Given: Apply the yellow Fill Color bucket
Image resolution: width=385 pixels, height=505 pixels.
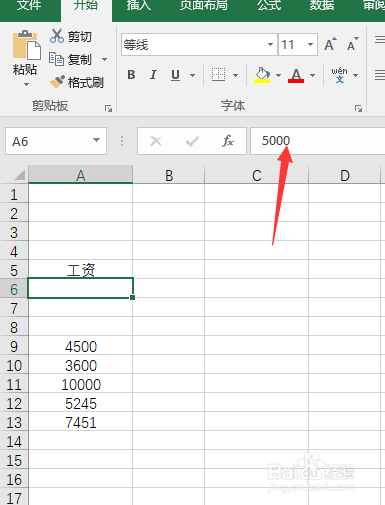Looking at the screenshot, I should (x=262, y=75).
